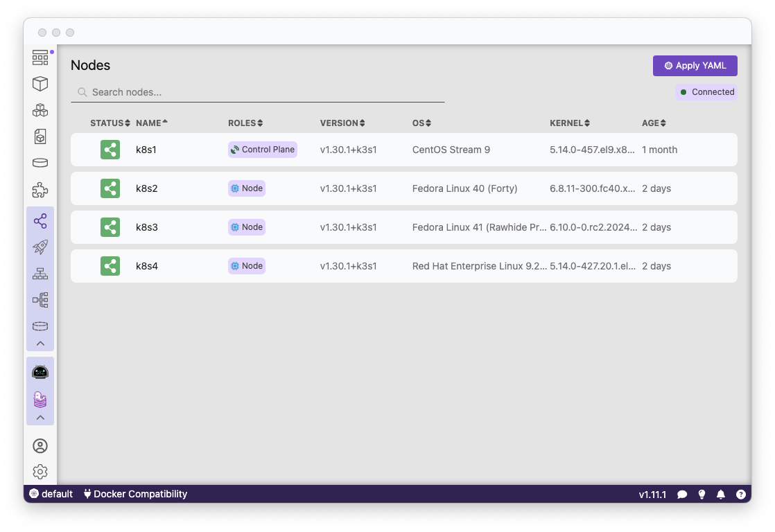Open the Dashboard from the sidebar
The image size is (775, 532).
pyautogui.click(x=40, y=57)
